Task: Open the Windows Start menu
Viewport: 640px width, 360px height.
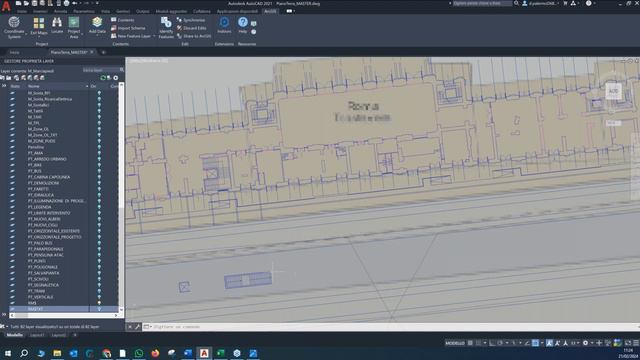Action: [x=8, y=353]
